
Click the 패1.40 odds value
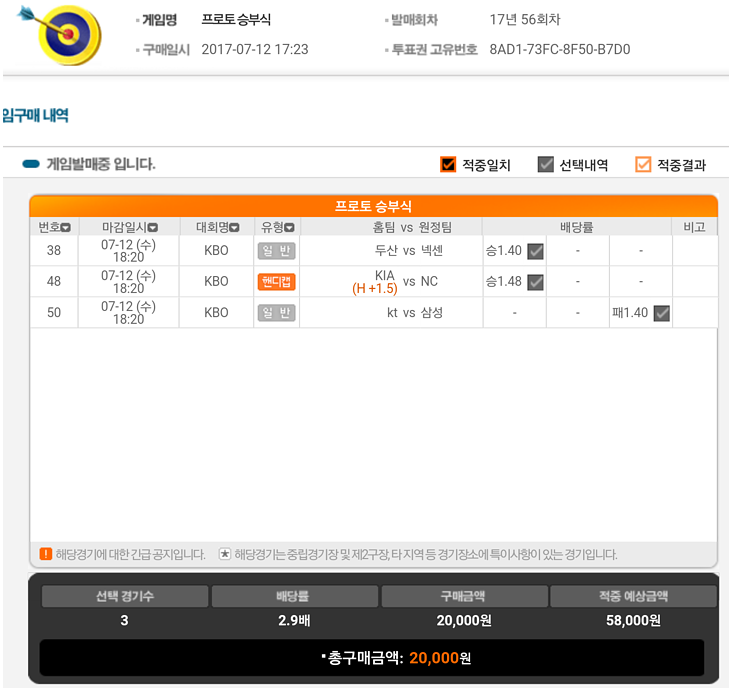[x=630, y=312]
